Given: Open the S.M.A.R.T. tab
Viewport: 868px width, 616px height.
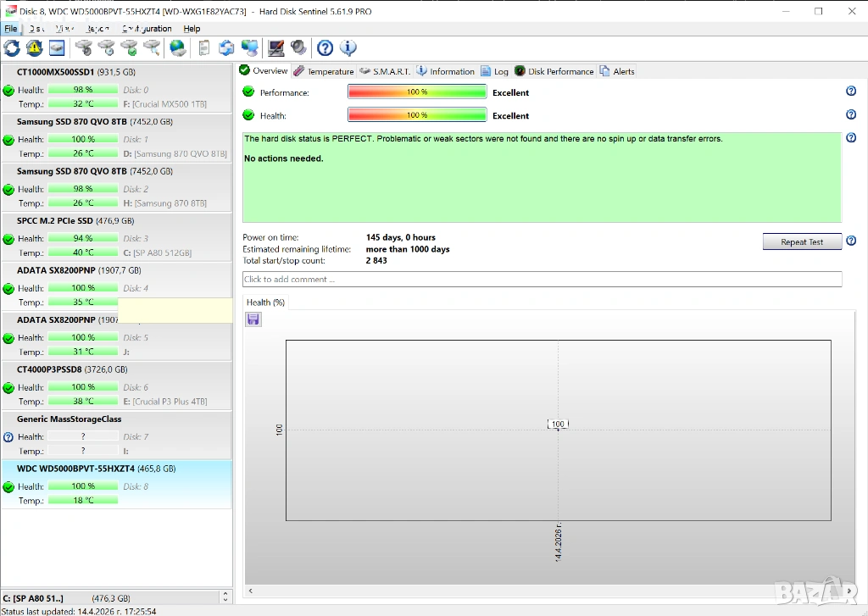Looking at the screenshot, I should (386, 71).
